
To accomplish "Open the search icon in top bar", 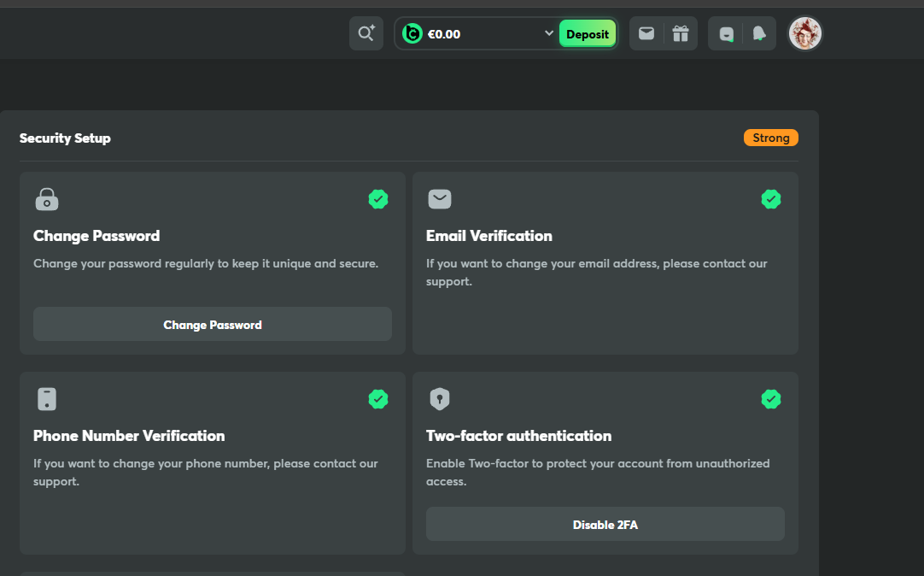I will (x=366, y=33).
